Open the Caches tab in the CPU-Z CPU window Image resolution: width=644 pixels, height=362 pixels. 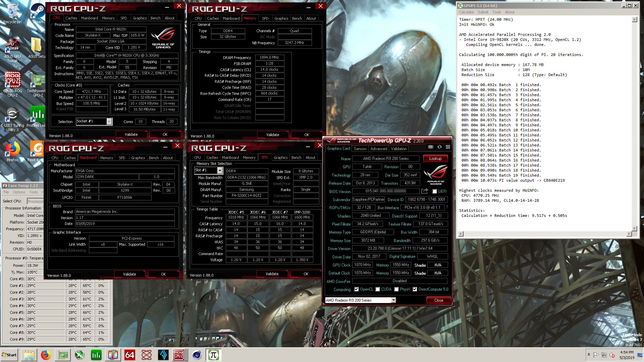click(x=71, y=18)
